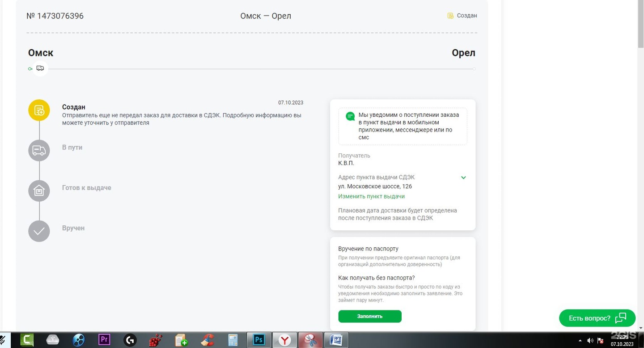Click the page vertical scrollbar thumb

tap(640, 25)
